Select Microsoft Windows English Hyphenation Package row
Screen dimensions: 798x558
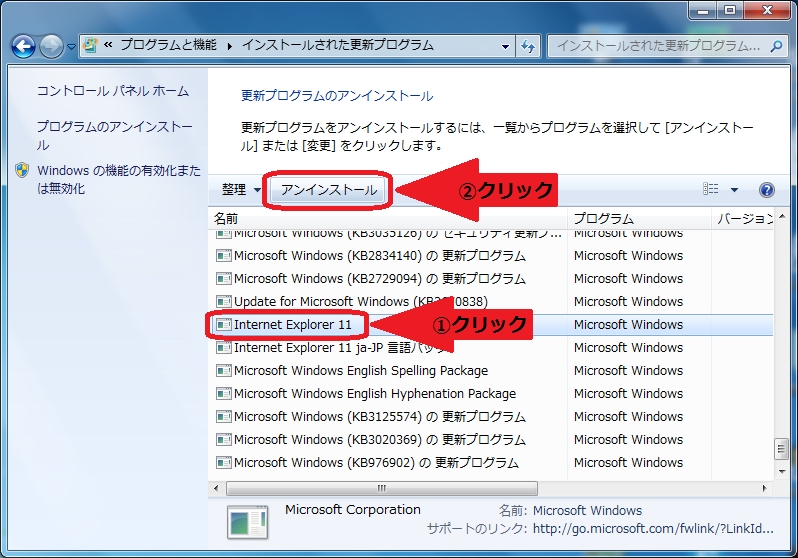pyautogui.click(x=493, y=394)
